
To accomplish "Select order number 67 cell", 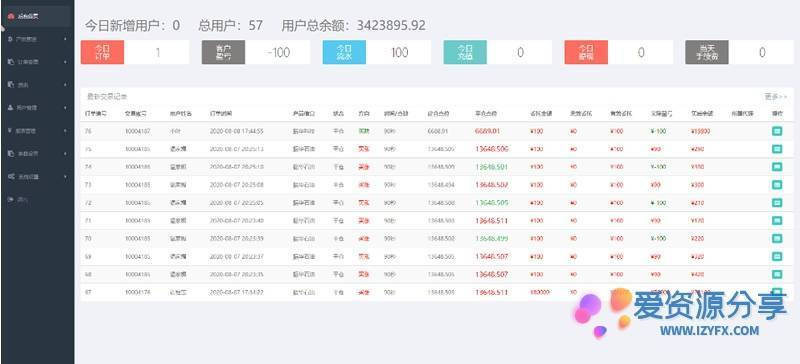I will click(x=88, y=293).
